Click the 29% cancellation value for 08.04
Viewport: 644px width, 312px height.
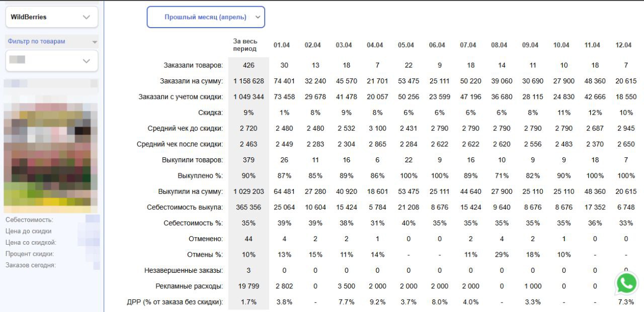(502, 255)
